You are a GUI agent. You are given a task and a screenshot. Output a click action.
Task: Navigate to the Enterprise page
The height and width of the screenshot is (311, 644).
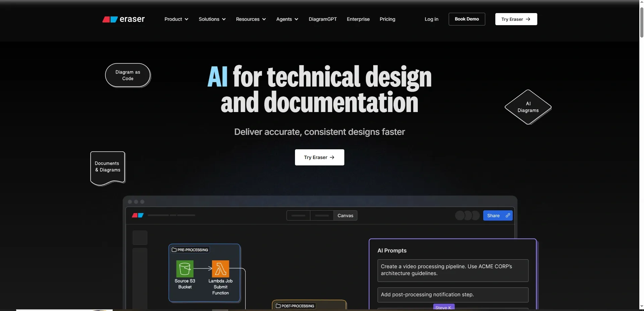[358, 19]
